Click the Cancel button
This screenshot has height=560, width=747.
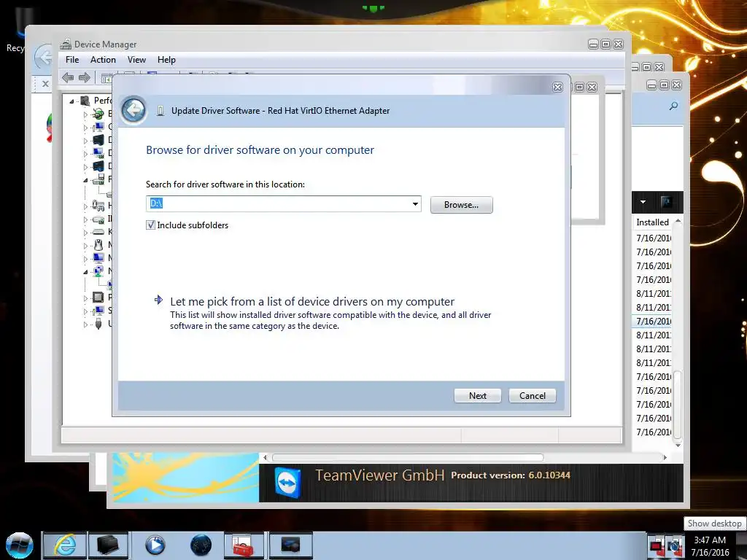click(x=532, y=396)
